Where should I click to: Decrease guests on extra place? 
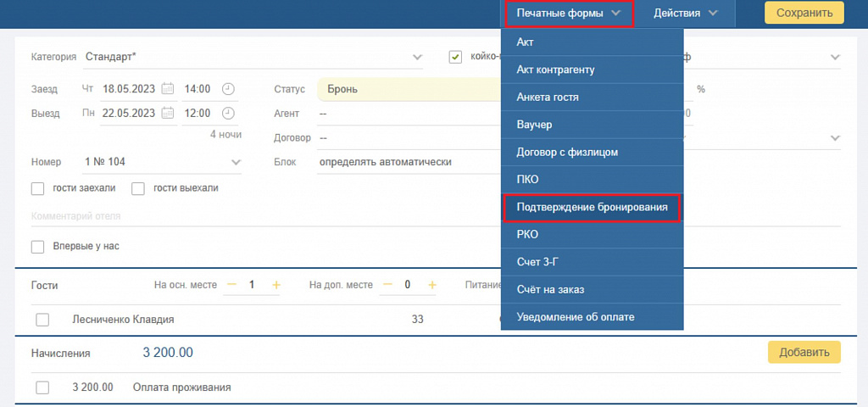tap(388, 285)
